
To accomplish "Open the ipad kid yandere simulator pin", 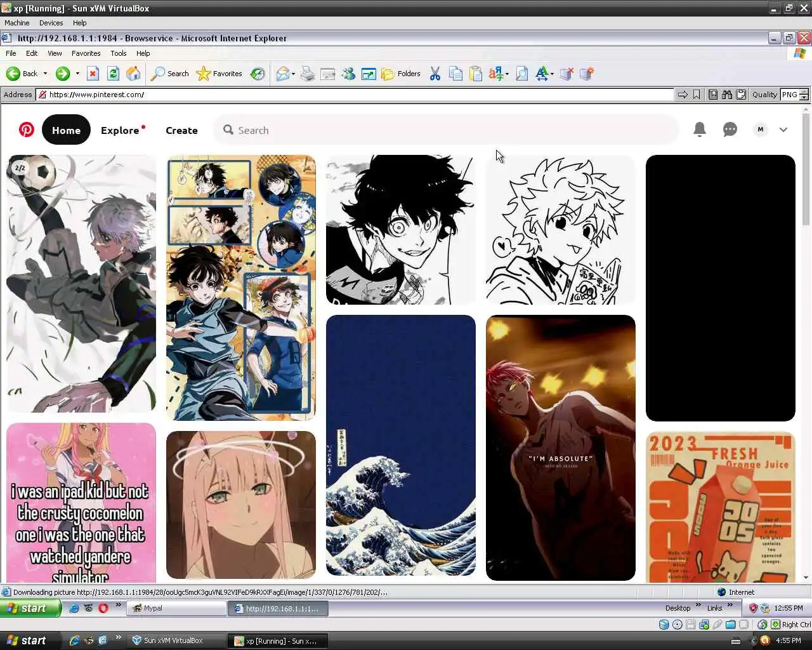I will [x=81, y=503].
